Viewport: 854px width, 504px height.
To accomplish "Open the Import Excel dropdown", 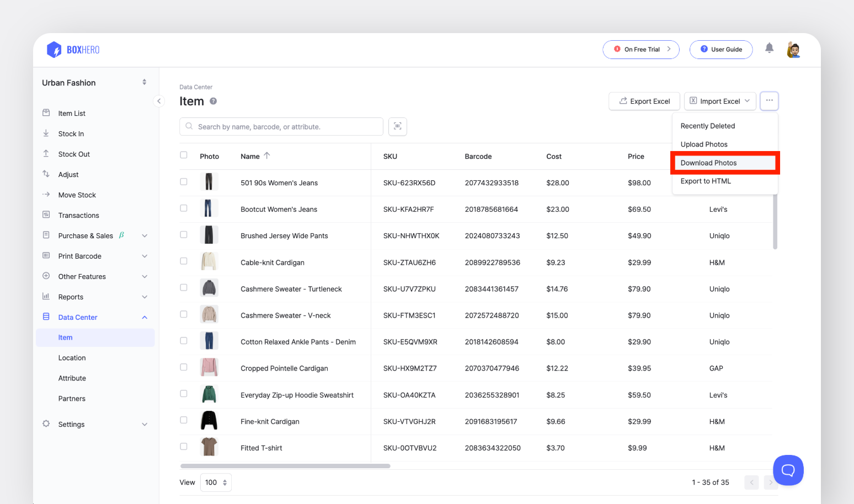I will (720, 101).
